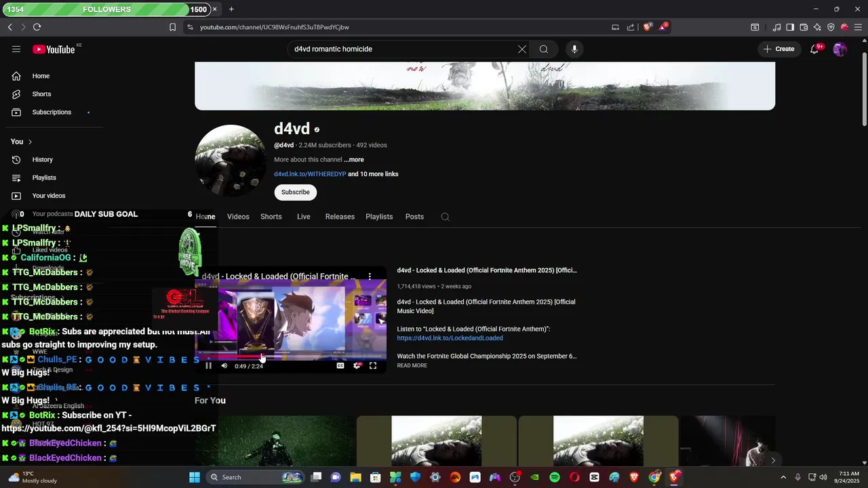
Task: Toggle the browser sidebar panel icon
Action: 790,27
